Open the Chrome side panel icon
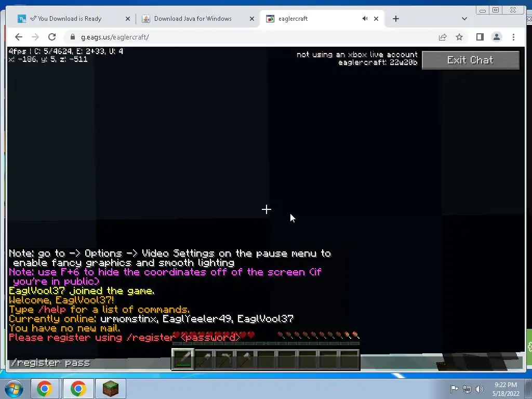 pyautogui.click(x=480, y=37)
